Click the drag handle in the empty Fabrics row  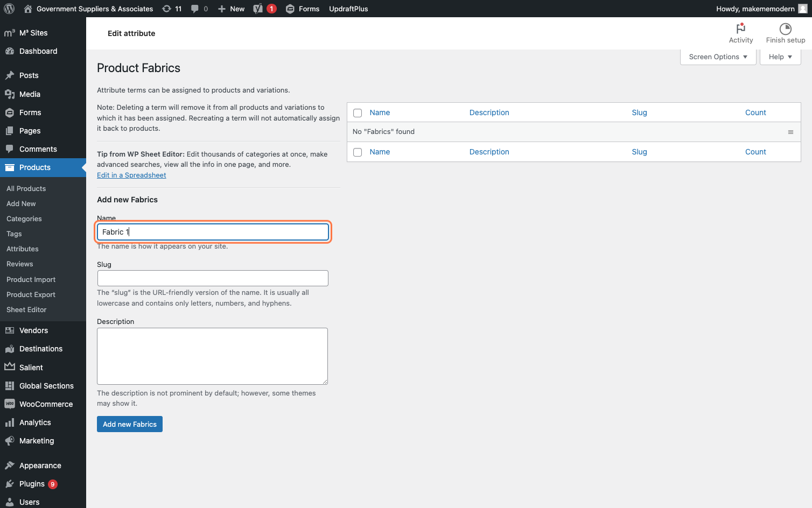coord(790,132)
